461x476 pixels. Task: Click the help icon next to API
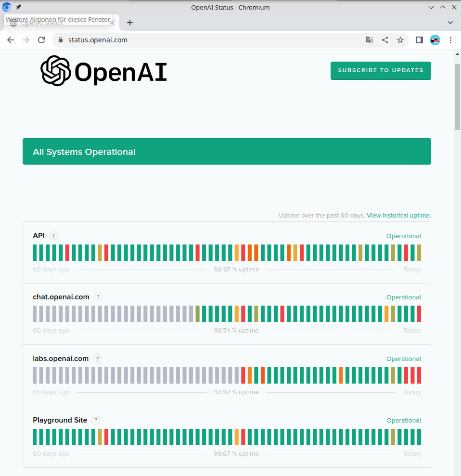coord(53,236)
